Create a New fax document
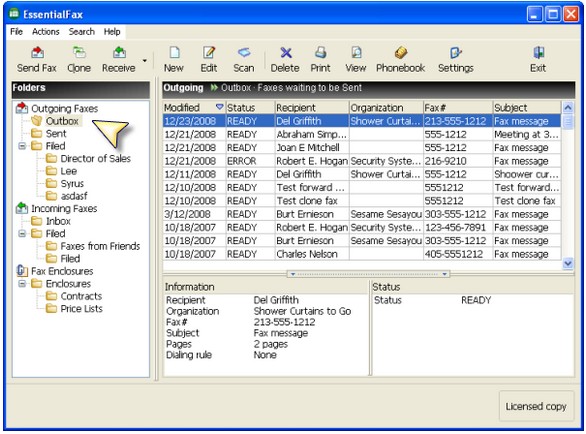Image resolution: width=586 pixels, height=434 pixels. pyautogui.click(x=174, y=60)
